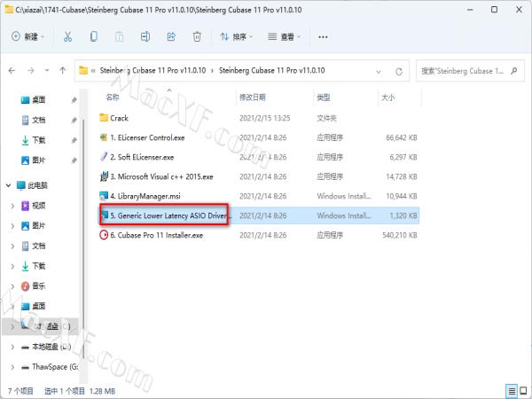Click the Paste icon in toolbar
Viewport: 532px width, 399px height.
pyautogui.click(x=119, y=36)
